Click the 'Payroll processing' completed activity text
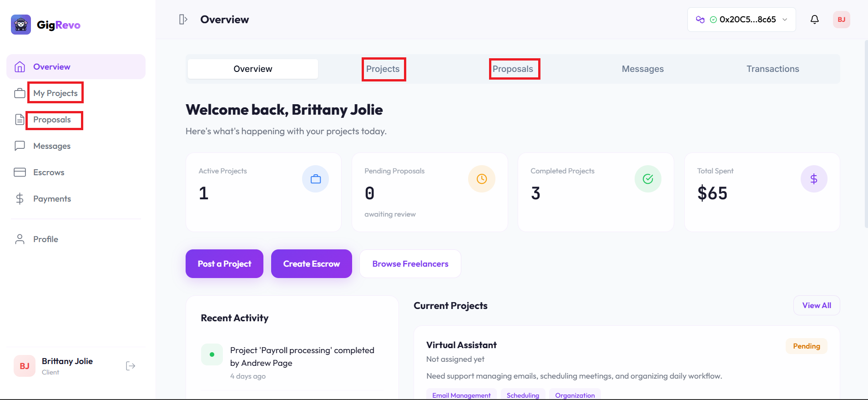This screenshot has height=400, width=868. 302,357
